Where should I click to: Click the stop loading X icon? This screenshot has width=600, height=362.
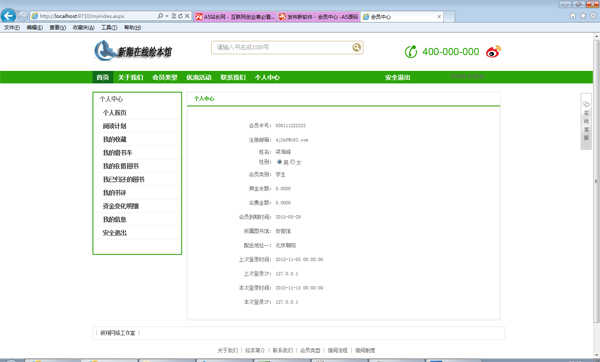pos(187,16)
